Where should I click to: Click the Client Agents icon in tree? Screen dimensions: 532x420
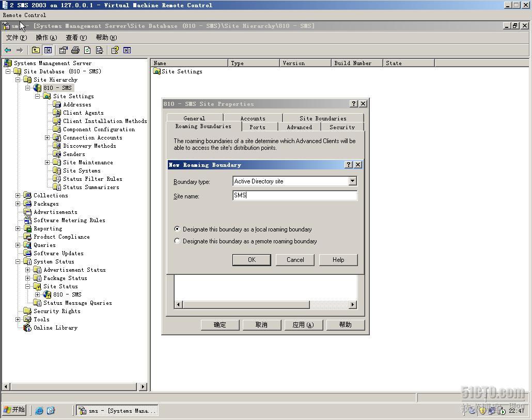click(57, 113)
